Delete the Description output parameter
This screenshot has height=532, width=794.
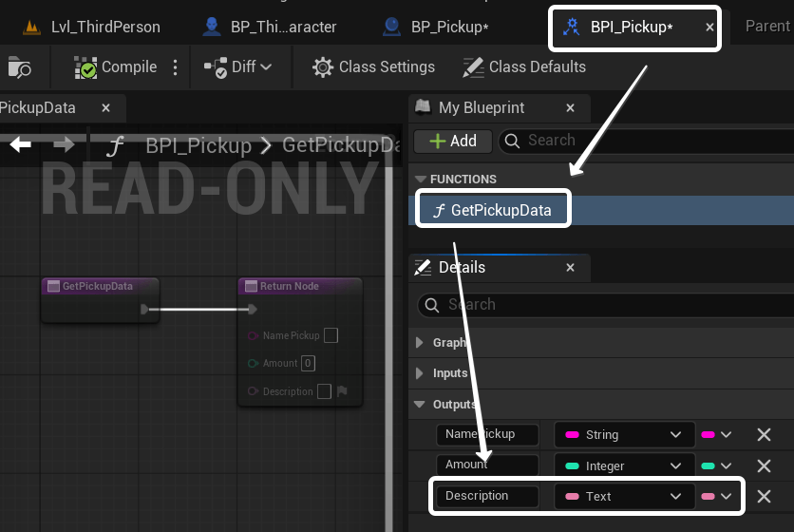tap(763, 497)
